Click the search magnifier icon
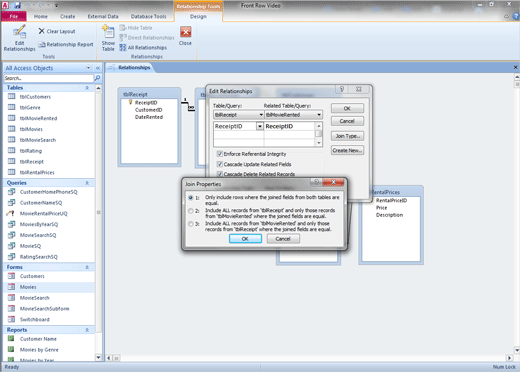The image size is (520, 372). pyautogui.click(x=97, y=78)
